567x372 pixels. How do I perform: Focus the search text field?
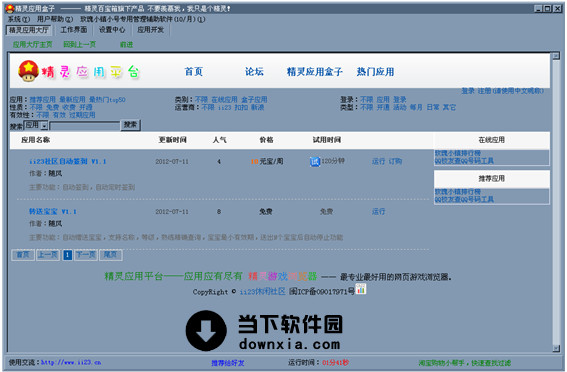point(85,126)
